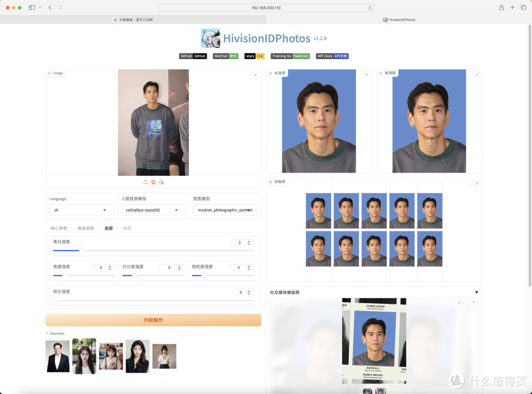Open the 抠图模型 modnet dropdown

point(225,210)
